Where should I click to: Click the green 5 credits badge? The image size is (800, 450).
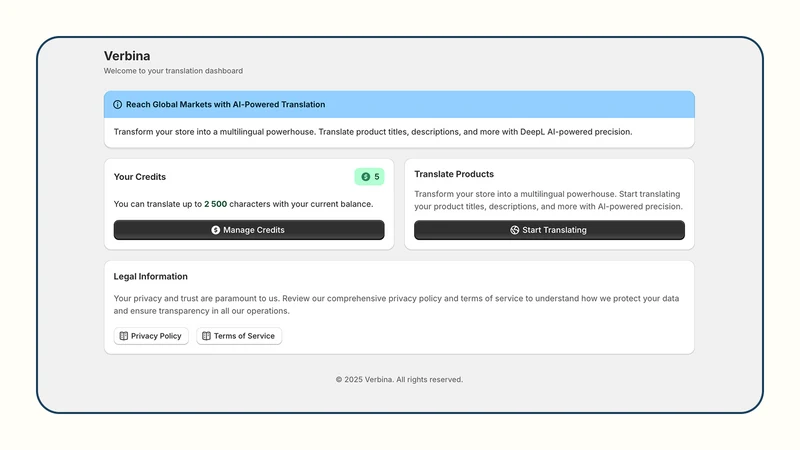tap(369, 177)
